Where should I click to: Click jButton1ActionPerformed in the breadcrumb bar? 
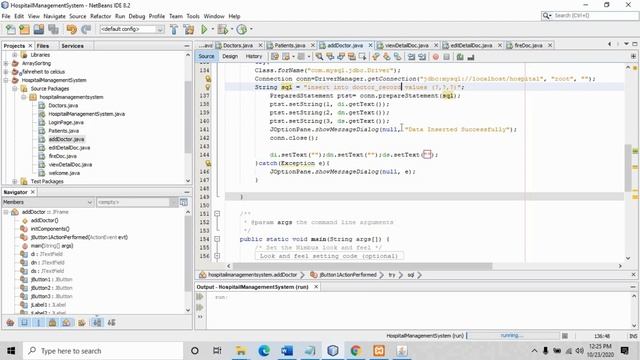click(347, 275)
